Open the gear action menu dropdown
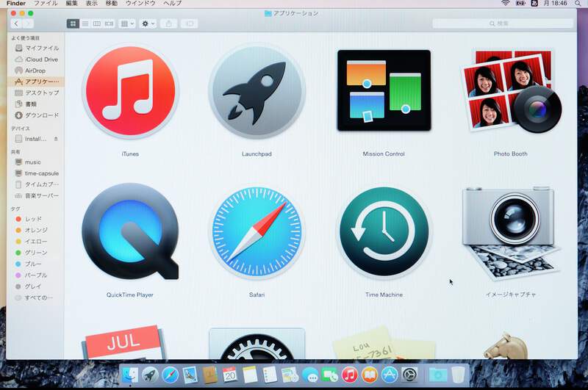Viewport: 588px width, 390px height. coord(148,24)
